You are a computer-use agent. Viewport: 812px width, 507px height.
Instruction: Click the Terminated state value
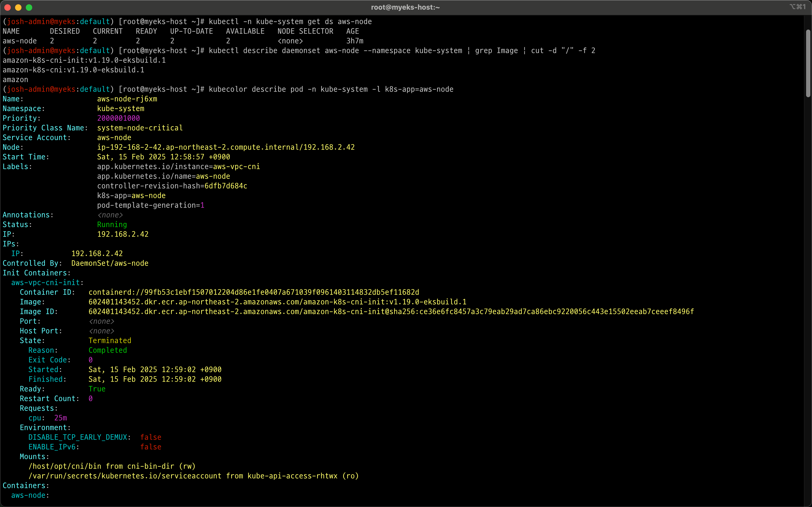[110, 341]
